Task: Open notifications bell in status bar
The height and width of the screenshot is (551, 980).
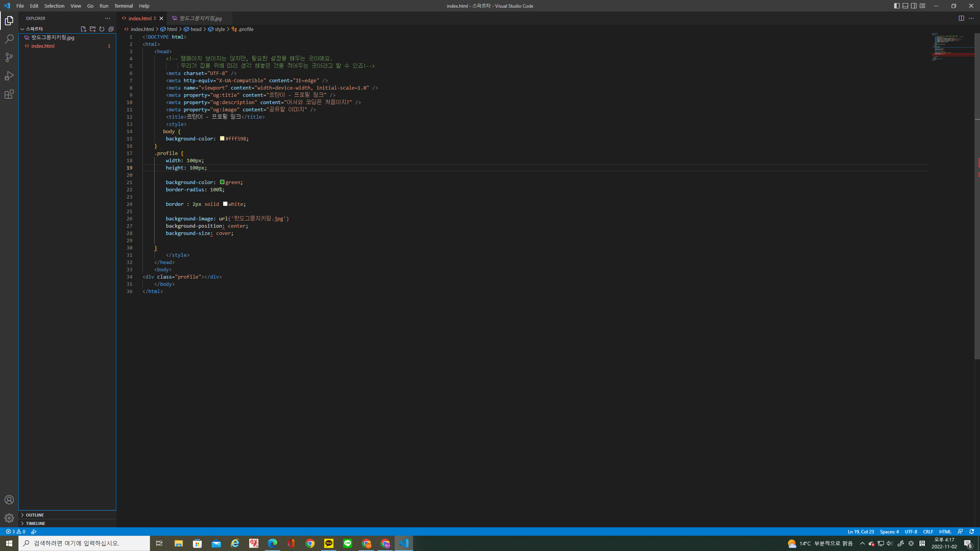Action: click(972, 531)
